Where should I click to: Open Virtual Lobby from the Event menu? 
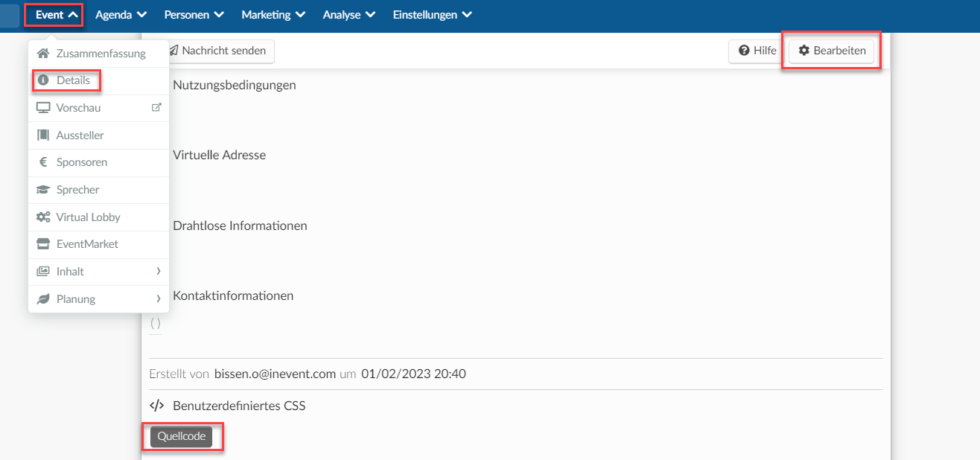click(x=98, y=217)
